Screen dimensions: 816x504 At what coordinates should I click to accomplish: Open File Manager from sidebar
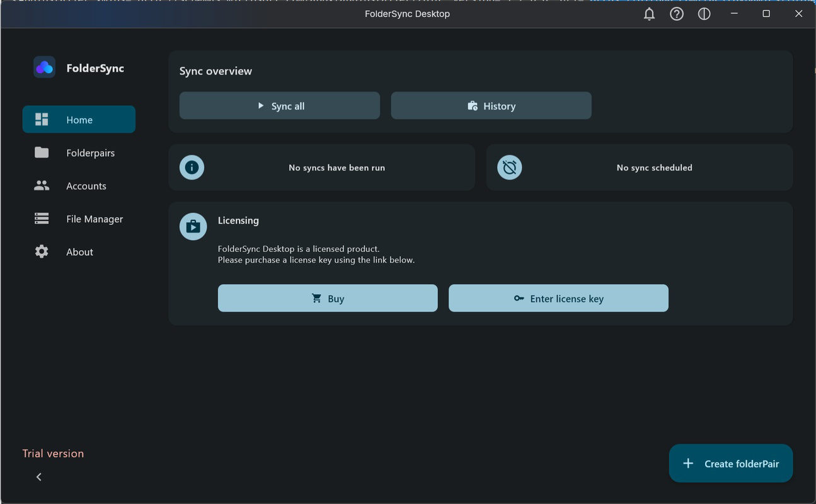click(x=79, y=219)
